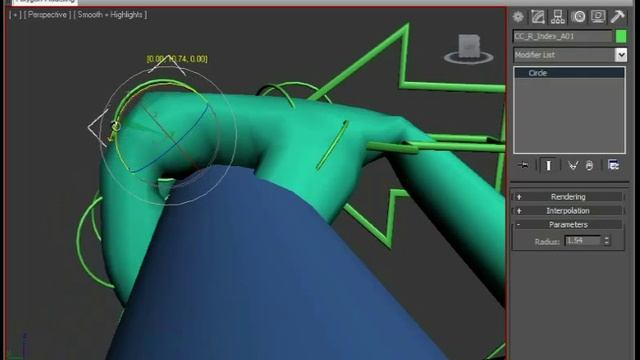The width and height of the screenshot is (640, 360).
Task: Open Configure Modifier Sets icon
Action: coord(613,165)
